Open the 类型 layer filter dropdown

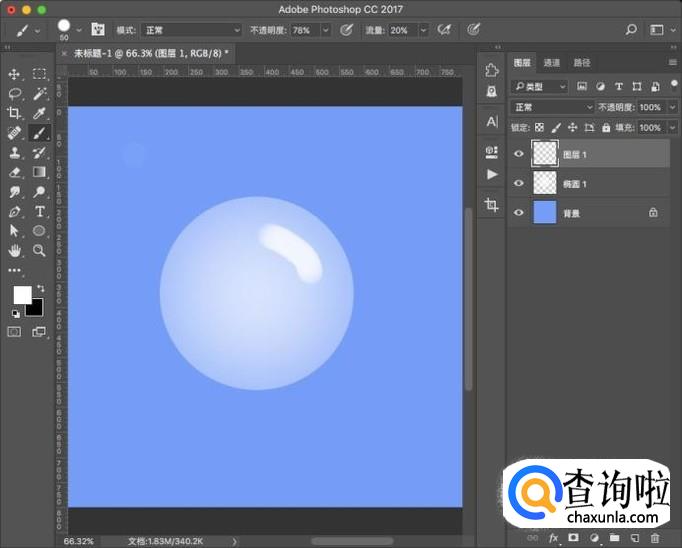[x=540, y=87]
